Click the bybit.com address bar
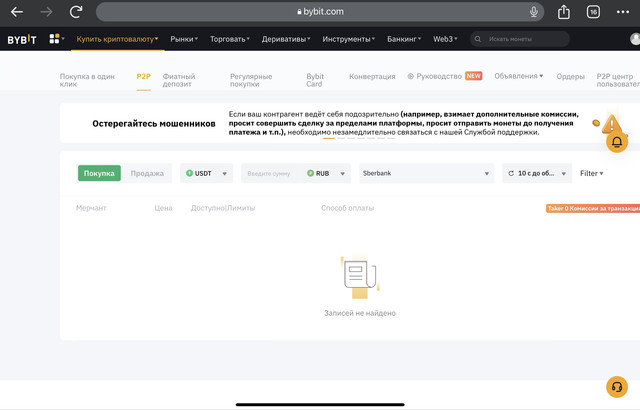Image resolution: width=640 pixels, height=410 pixels. coord(320,12)
